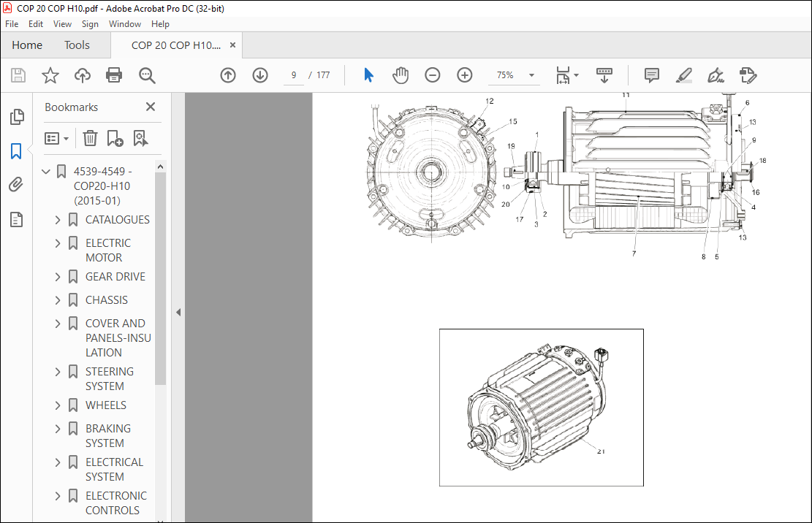The width and height of the screenshot is (812, 523).
Task: Expand the ELECTRONIC CONTROLS bookmark
Action: pos(58,496)
